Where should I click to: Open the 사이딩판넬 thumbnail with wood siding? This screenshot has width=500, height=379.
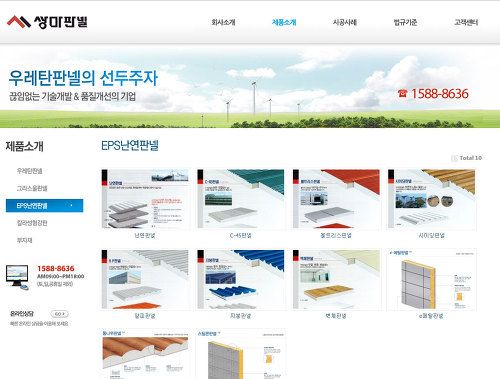click(432, 199)
